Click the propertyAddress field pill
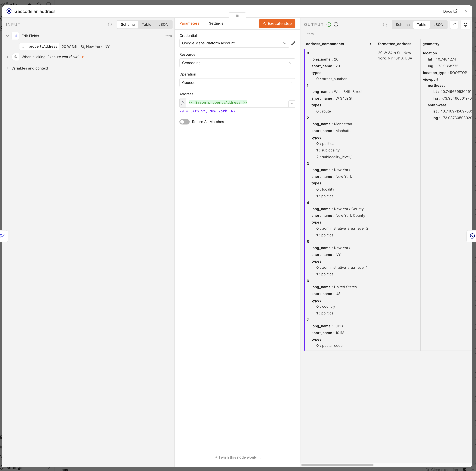Image resolution: width=476 pixels, height=471 pixels. coord(39,47)
